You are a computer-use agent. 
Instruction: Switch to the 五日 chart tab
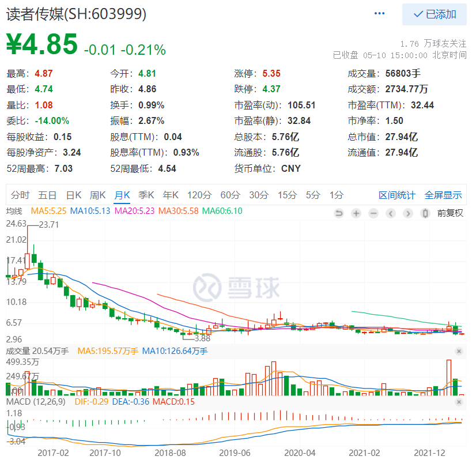[x=47, y=195]
